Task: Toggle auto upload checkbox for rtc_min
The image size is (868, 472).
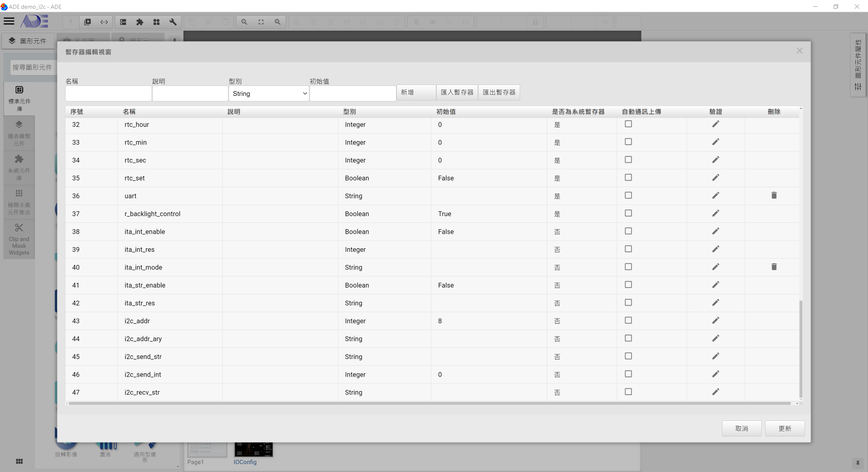Action: tap(628, 142)
